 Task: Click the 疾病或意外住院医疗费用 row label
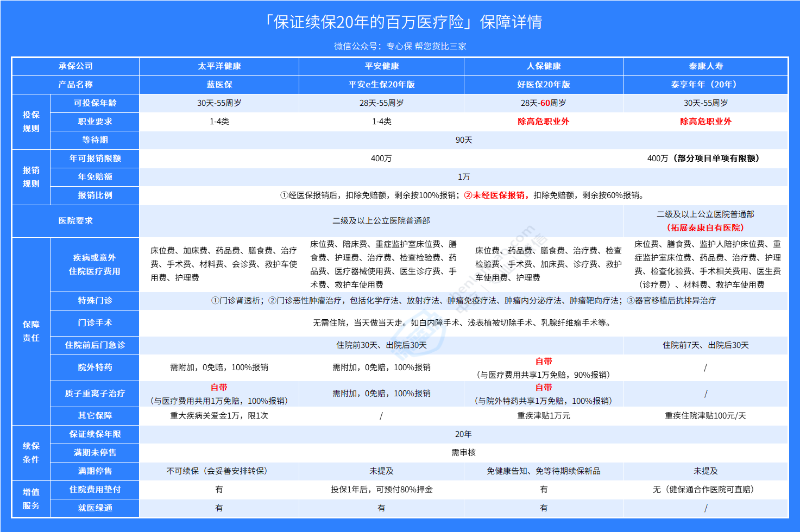click(95, 264)
